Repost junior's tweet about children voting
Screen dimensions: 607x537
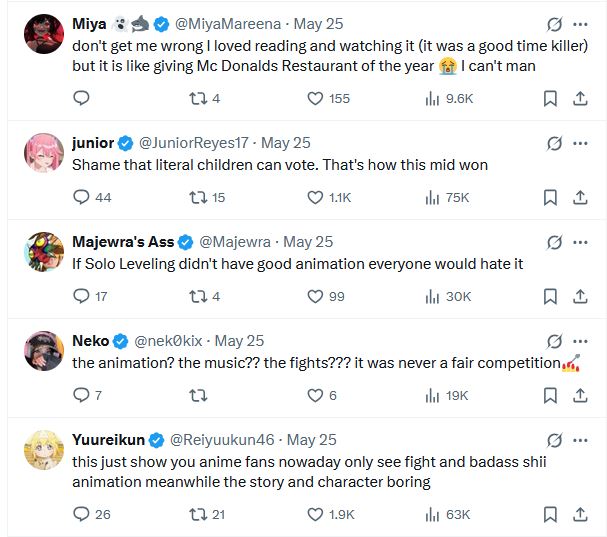pyautogui.click(x=198, y=198)
